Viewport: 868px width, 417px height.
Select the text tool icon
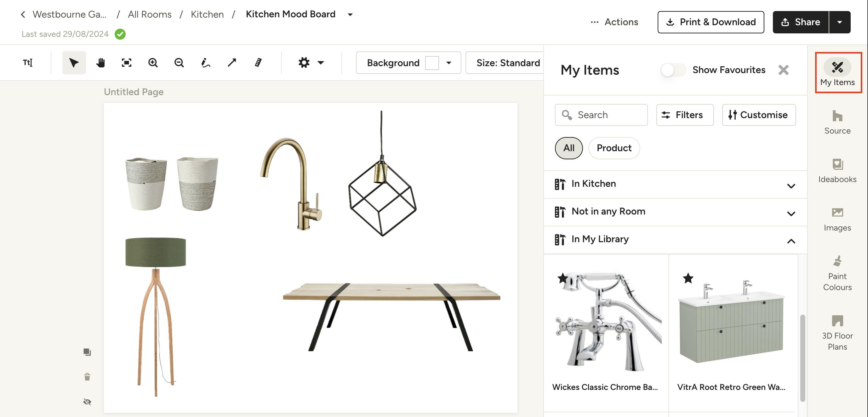28,63
